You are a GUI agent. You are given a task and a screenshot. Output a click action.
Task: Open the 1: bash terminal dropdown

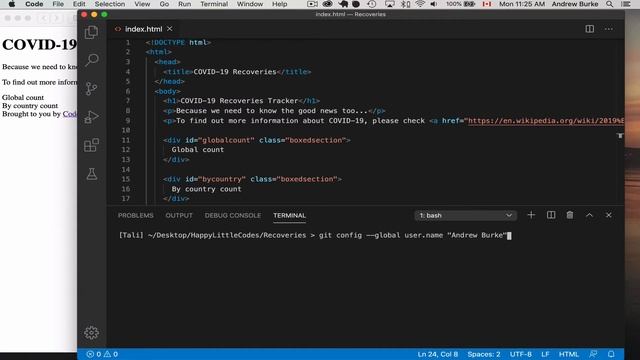tap(466, 216)
